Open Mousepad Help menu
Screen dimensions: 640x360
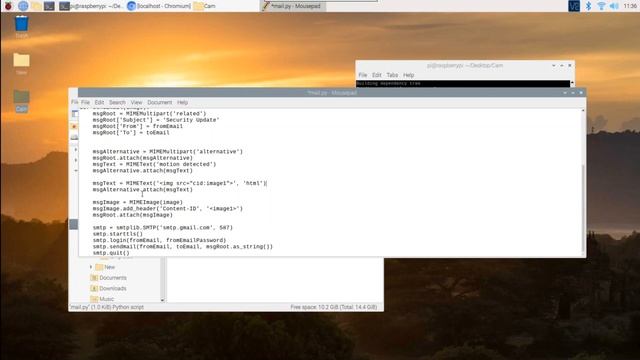(182, 102)
